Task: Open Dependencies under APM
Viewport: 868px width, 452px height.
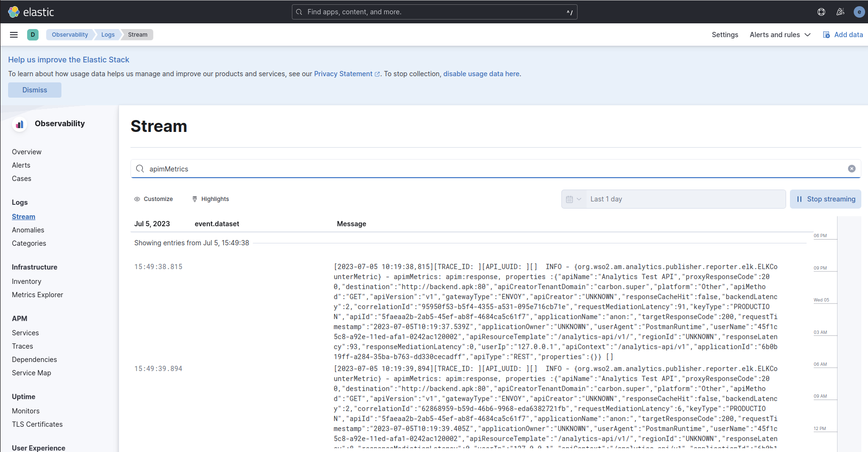Action: coord(34,360)
